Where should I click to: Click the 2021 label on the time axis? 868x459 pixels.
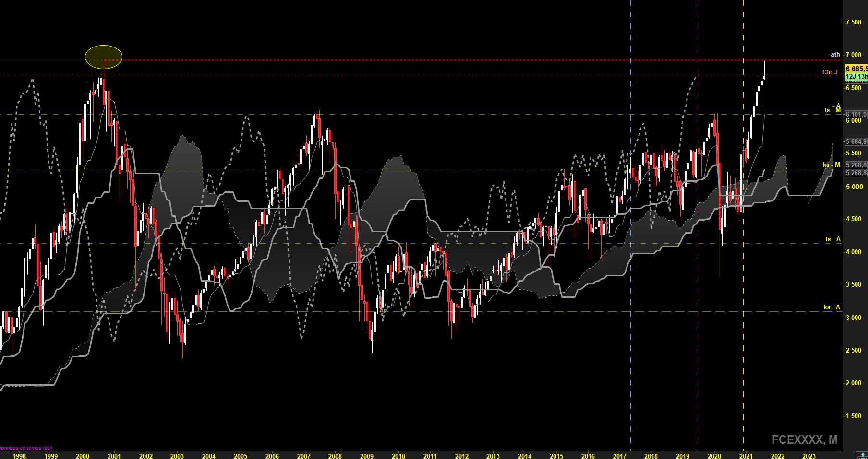point(746,456)
